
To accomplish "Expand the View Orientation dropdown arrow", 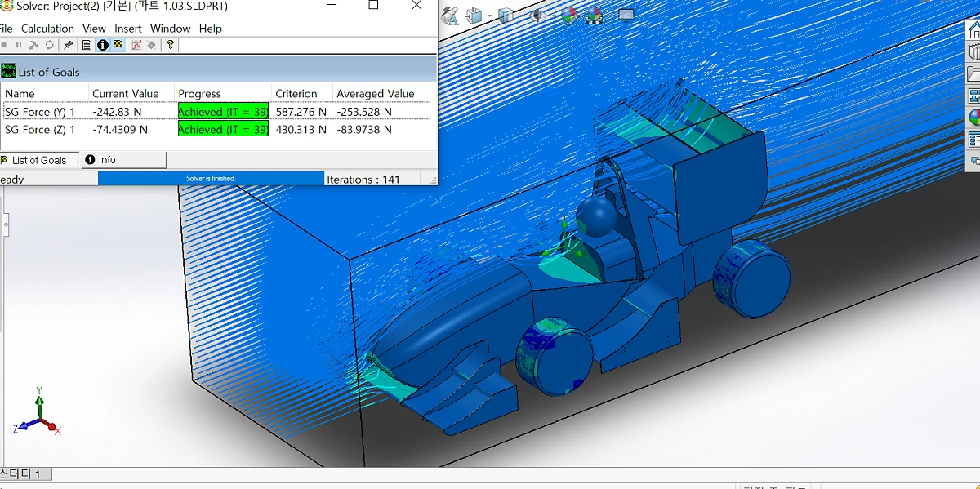I will pyautogui.click(x=488, y=16).
